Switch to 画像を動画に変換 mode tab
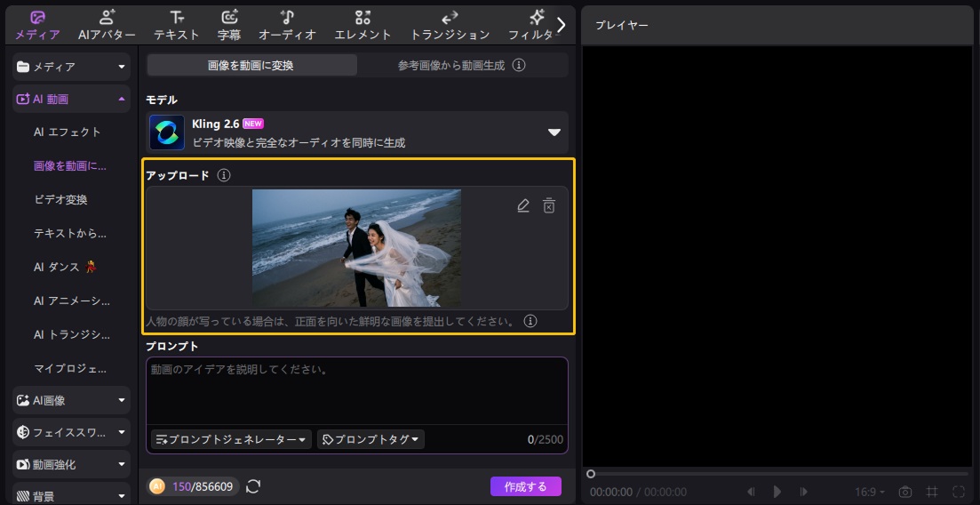Screen dimensions: 980x505 pyautogui.click(x=251, y=65)
